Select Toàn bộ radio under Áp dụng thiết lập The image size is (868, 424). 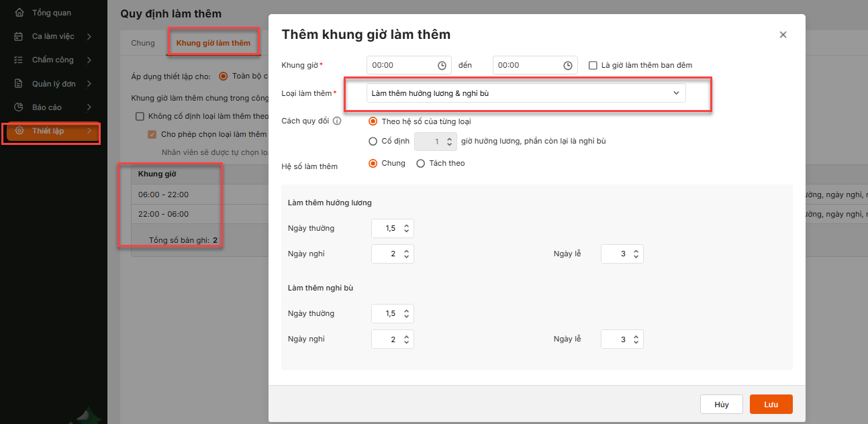click(x=224, y=76)
